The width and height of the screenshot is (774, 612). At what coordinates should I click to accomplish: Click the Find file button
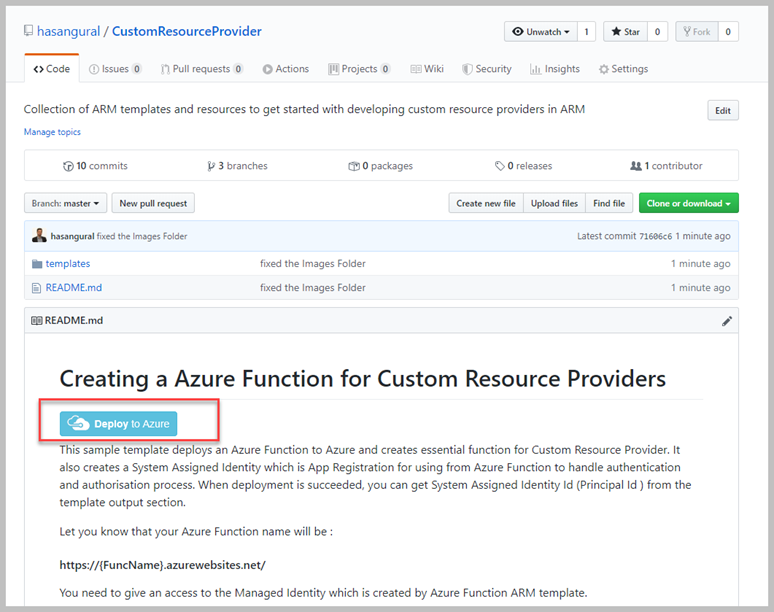pyautogui.click(x=609, y=203)
